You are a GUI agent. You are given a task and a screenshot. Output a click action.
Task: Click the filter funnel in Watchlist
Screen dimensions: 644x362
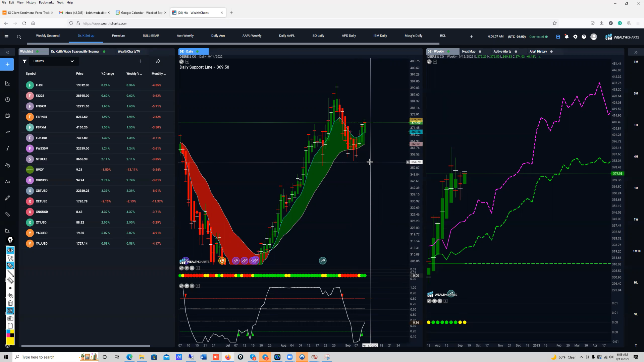point(24,61)
